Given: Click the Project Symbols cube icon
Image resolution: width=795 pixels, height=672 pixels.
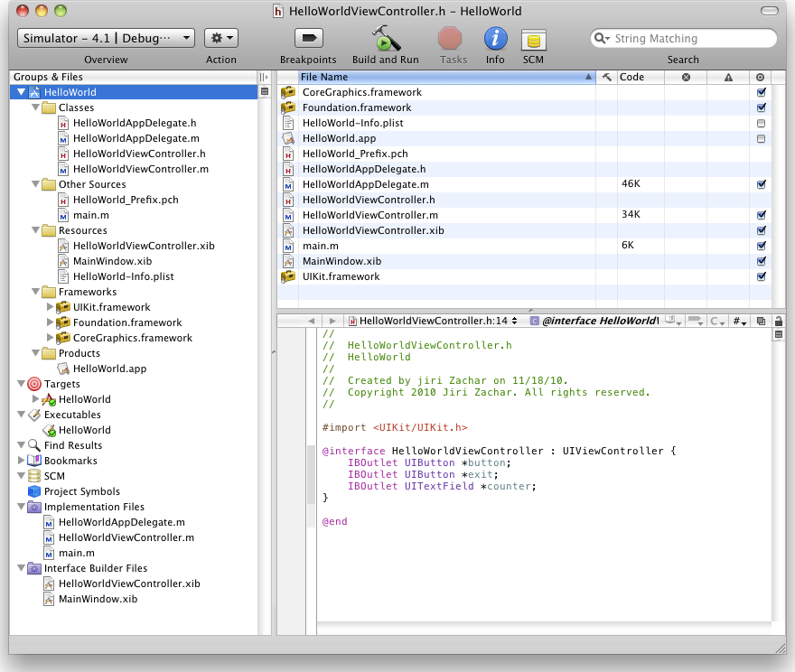Looking at the screenshot, I should [34, 491].
